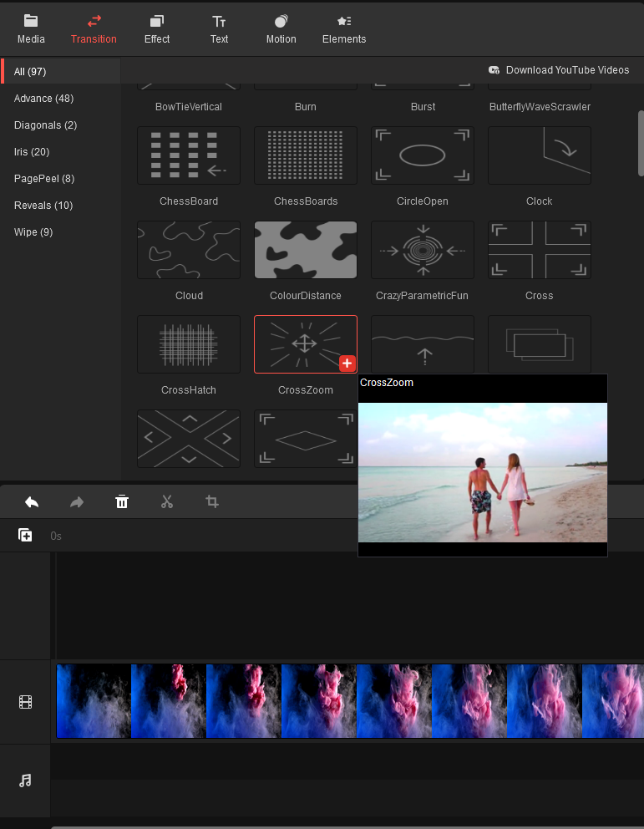The height and width of the screenshot is (829, 644).
Task: Click the transitions panel vertical scrollbar
Action: [640, 142]
